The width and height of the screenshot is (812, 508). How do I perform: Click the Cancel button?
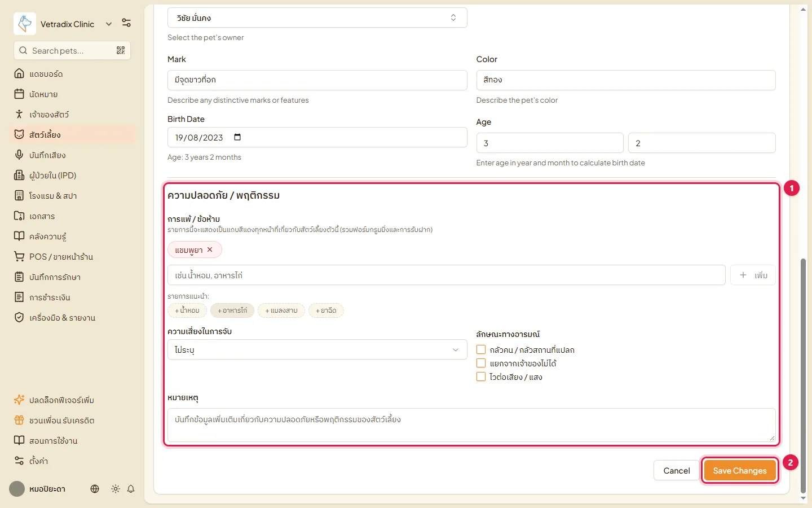[x=676, y=470]
